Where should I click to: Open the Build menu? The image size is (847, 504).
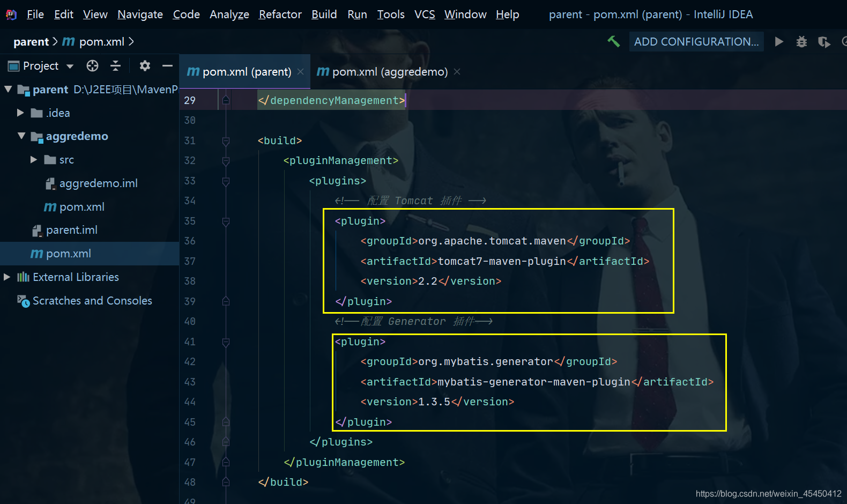(324, 14)
